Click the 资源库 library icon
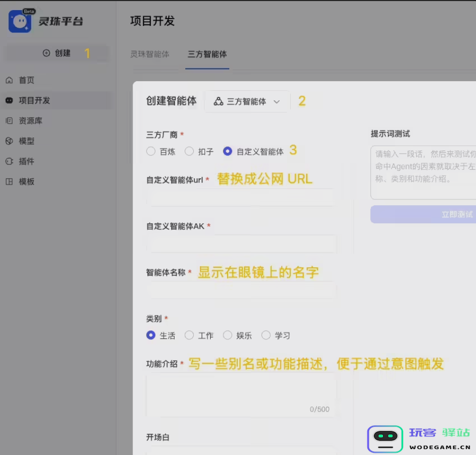 [9, 121]
